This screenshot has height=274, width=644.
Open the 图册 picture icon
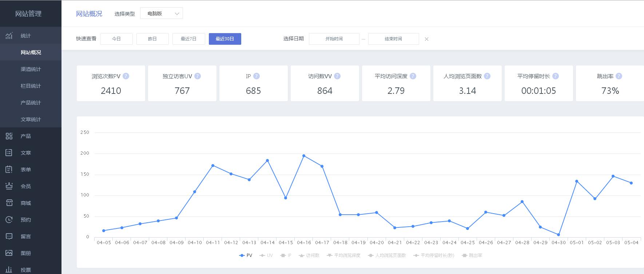pyautogui.click(x=9, y=253)
